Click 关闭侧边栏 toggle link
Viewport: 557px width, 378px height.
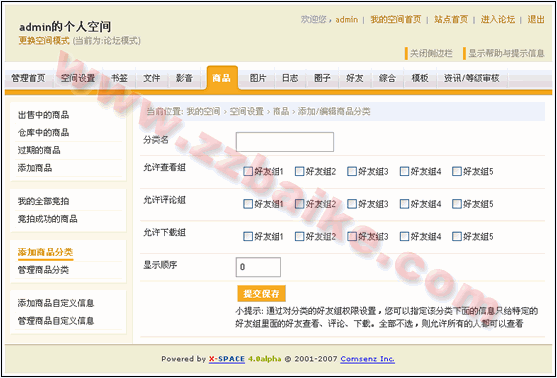(x=431, y=54)
